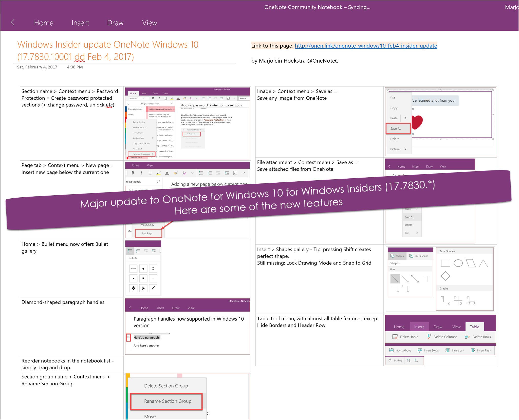519x420 pixels.
Task: Pick the rectangle in Basic Shapes
Action: pyautogui.click(x=446, y=263)
